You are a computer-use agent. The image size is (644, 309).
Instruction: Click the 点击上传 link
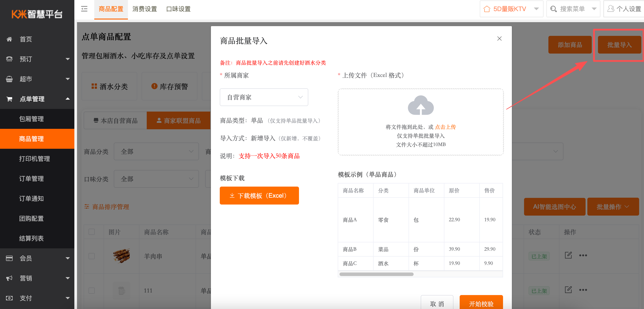coord(445,127)
